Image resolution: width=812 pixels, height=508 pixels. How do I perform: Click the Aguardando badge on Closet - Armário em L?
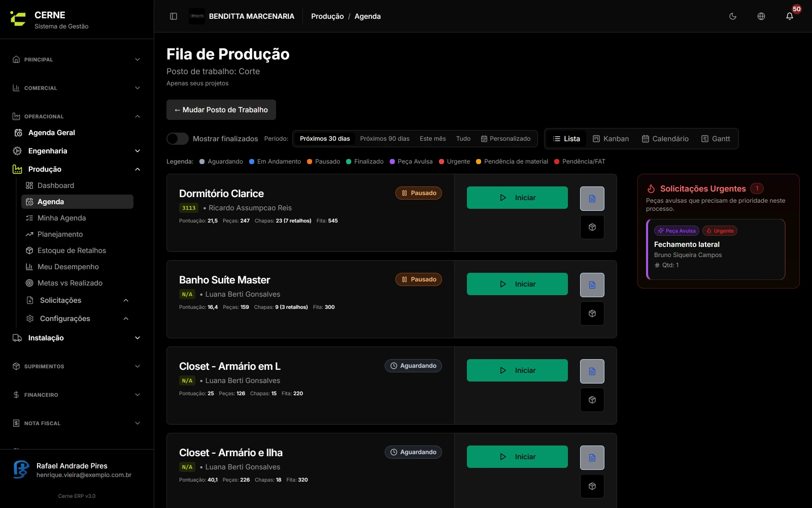click(x=413, y=366)
